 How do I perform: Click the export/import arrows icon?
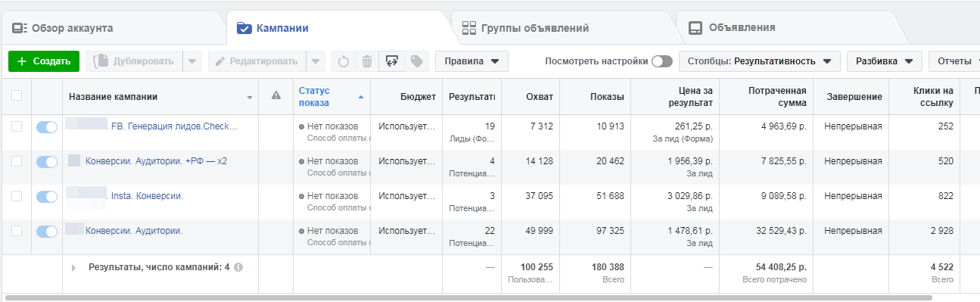(391, 61)
